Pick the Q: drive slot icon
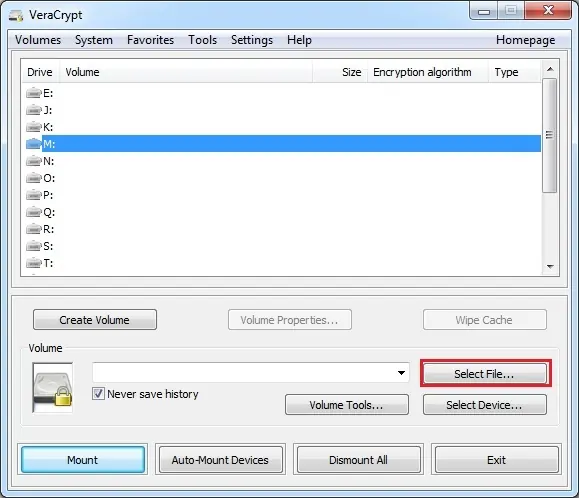The width and height of the screenshot is (579, 498). 33,212
